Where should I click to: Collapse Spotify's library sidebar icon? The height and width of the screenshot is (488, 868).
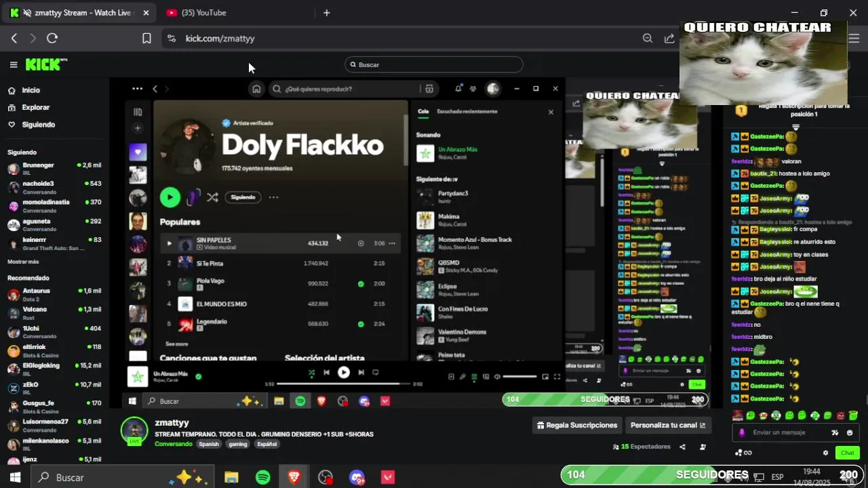tap(138, 112)
